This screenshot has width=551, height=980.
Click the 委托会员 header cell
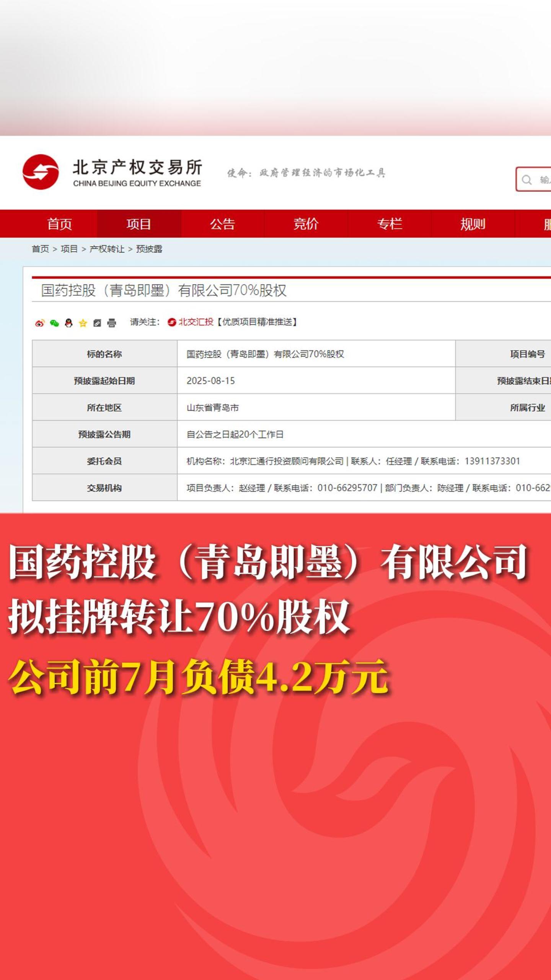point(104,461)
